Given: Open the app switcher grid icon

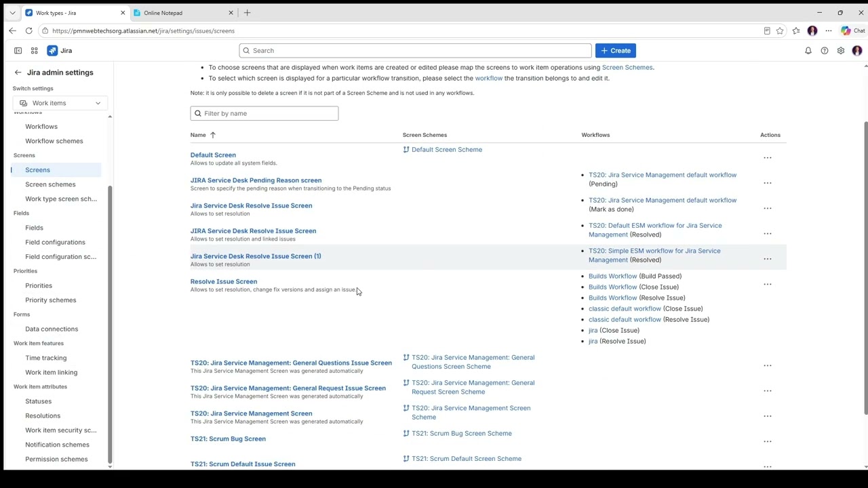Looking at the screenshot, I should pos(34,51).
